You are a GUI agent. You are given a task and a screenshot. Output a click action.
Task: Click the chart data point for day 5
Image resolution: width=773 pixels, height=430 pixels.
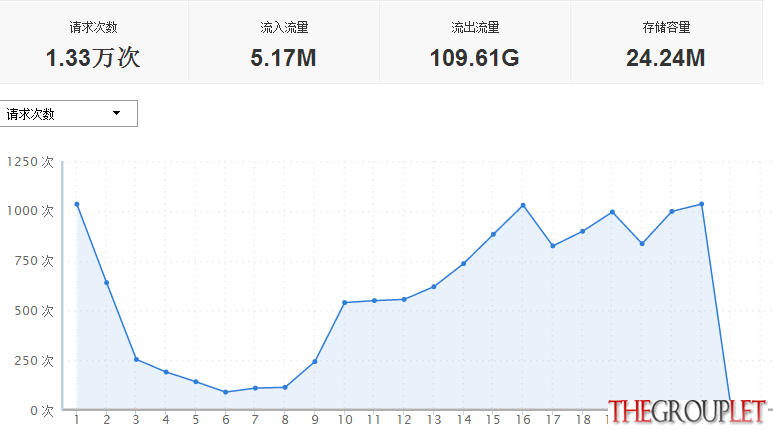(x=196, y=381)
